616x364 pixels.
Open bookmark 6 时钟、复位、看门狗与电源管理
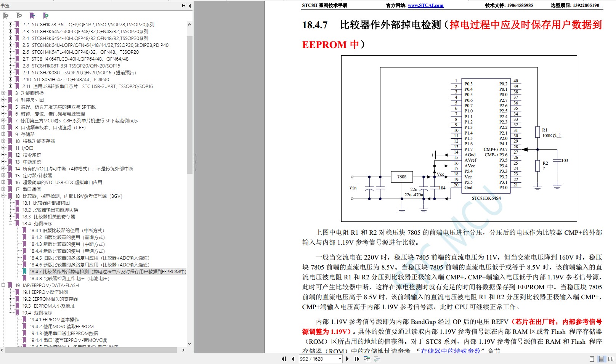coord(50,114)
